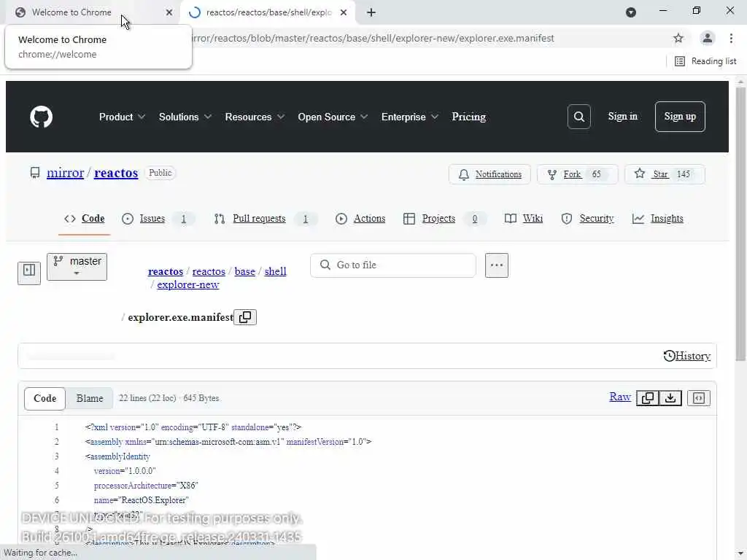Click the GitHub logo icon
The width and height of the screenshot is (747, 560).
point(42,117)
